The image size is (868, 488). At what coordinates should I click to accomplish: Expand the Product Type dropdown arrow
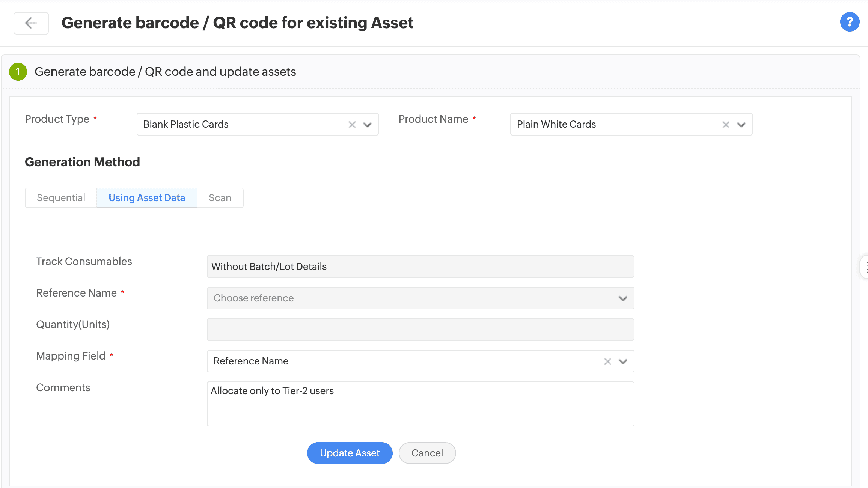click(368, 125)
